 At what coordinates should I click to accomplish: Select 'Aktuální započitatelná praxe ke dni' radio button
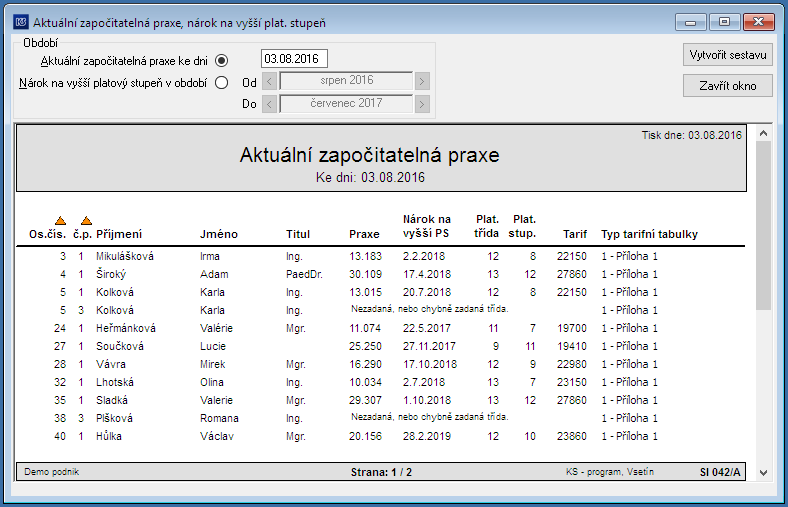coord(222,61)
